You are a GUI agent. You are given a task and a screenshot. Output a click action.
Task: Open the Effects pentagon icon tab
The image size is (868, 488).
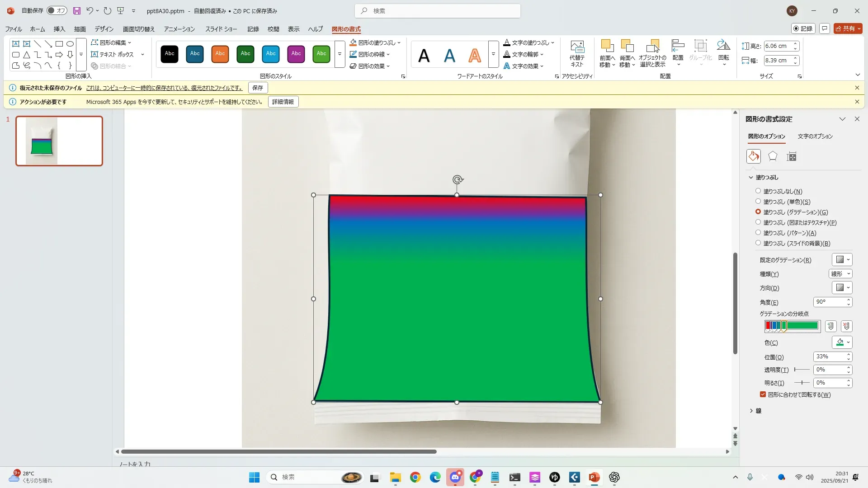pos(773,156)
